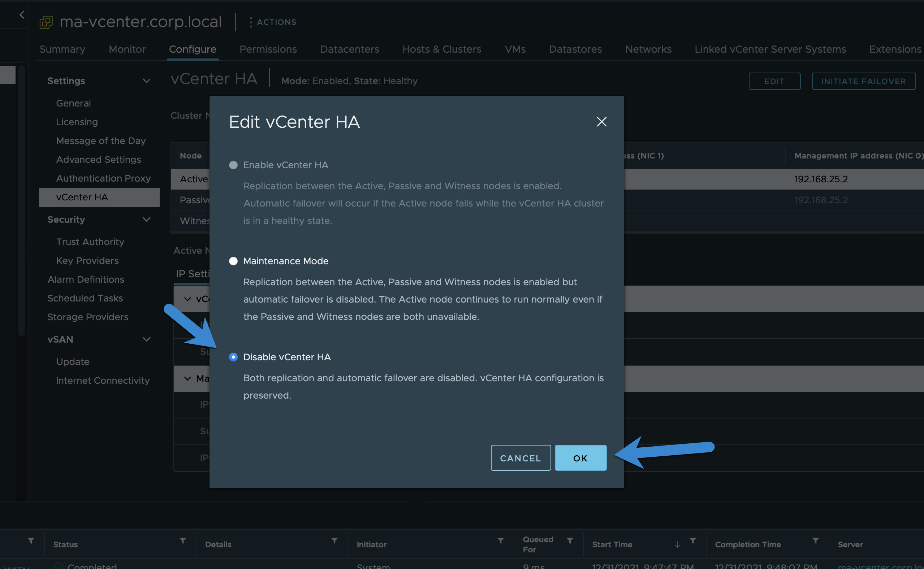Collapse the vC… IP settings row chevron
This screenshot has width=924, height=569.
click(187, 299)
